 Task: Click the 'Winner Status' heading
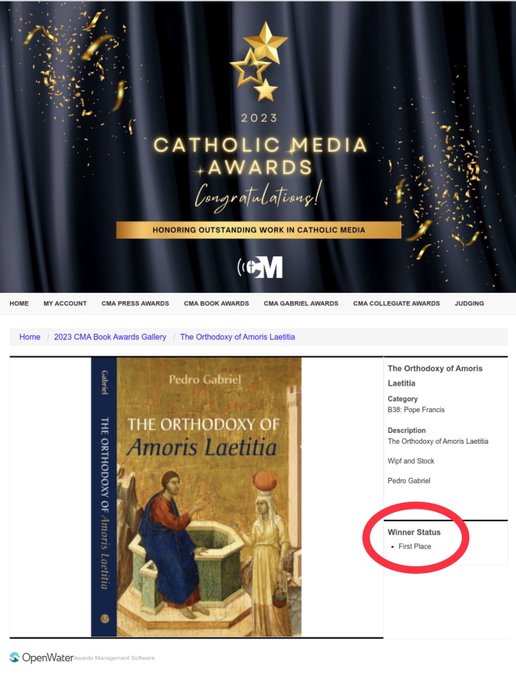[x=414, y=532]
